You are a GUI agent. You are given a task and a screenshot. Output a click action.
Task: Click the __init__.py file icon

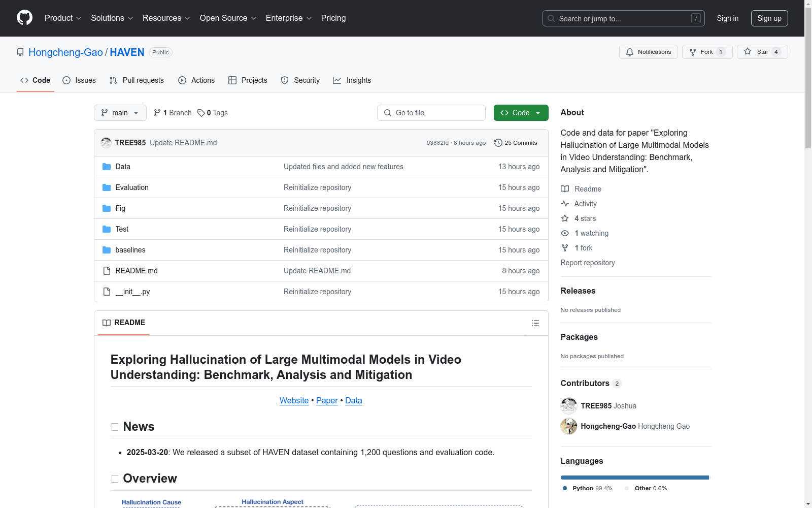[x=107, y=292]
